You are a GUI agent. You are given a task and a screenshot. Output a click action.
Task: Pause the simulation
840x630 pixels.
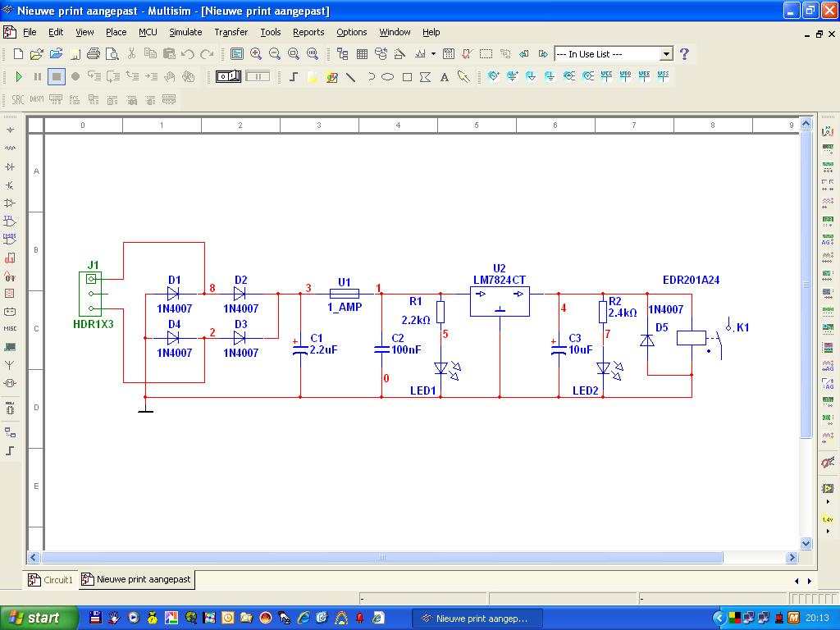(x=37, y=76)
